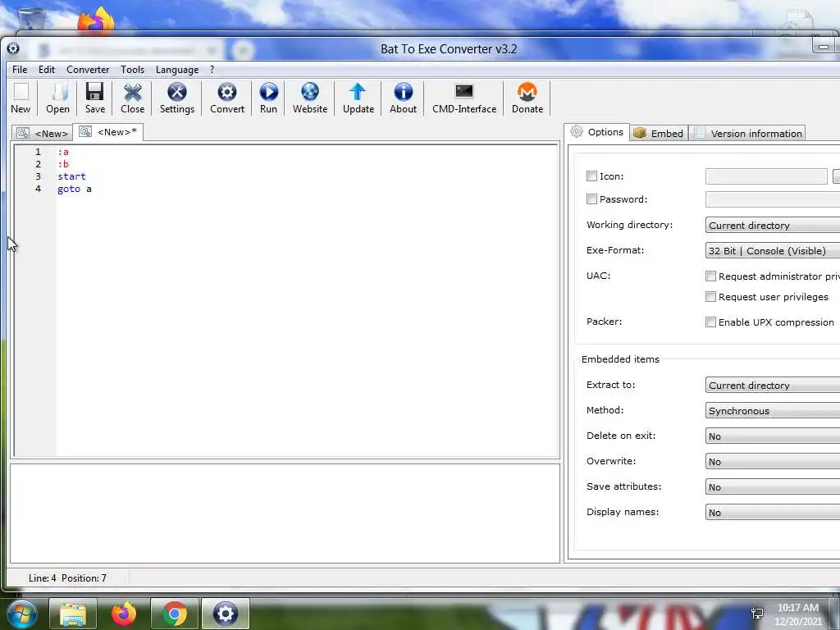Open the Language menu
Screen dimensions: 840x630
(x=177, y=70)
